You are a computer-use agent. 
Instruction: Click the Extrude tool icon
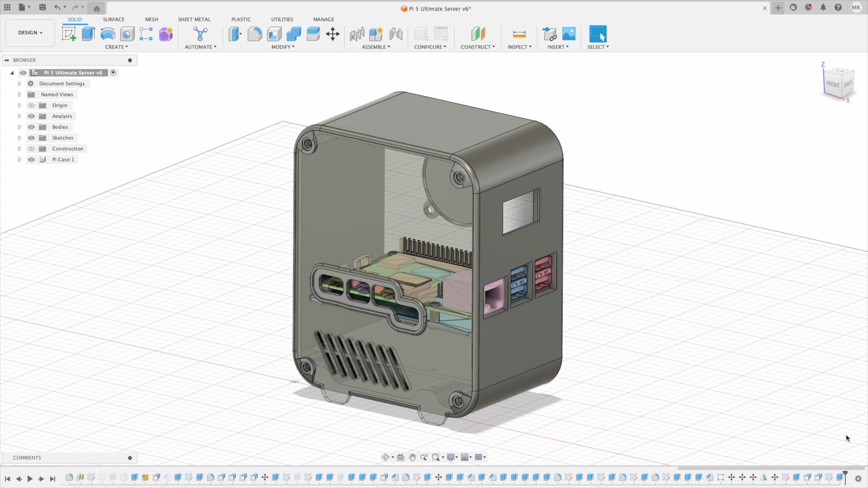coord(88,34)
